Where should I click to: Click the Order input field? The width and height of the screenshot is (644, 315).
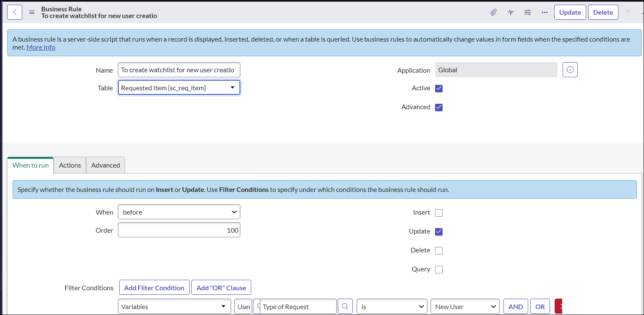click(179, 230)
